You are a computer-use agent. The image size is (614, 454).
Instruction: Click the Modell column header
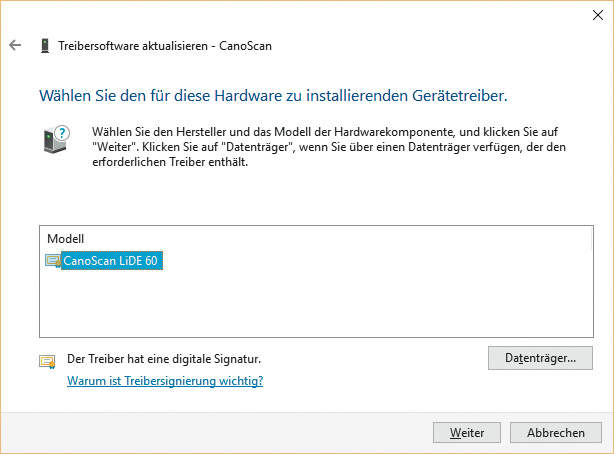pyautogui.click(x=66, y=239)
